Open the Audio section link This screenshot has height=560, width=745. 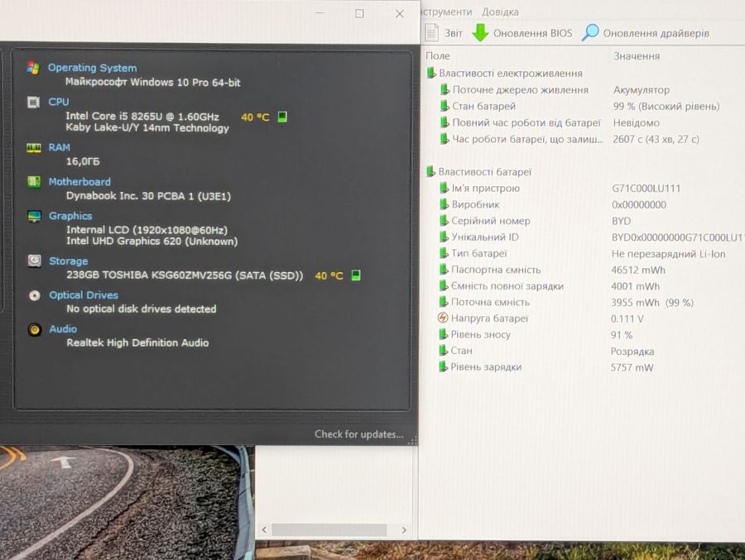63,328
